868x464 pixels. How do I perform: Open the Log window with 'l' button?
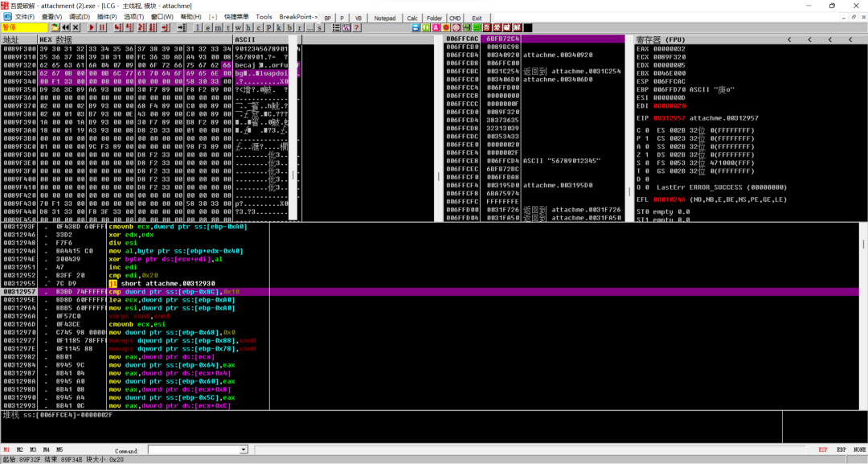199,27
